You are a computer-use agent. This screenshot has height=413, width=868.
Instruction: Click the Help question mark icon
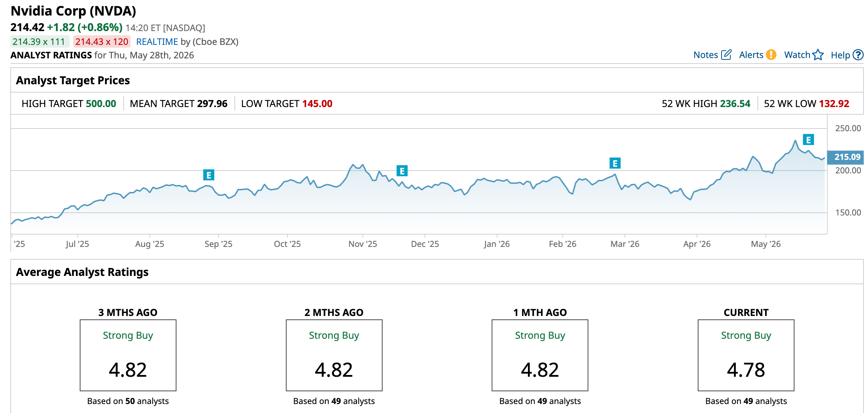[x=858, y=55]
